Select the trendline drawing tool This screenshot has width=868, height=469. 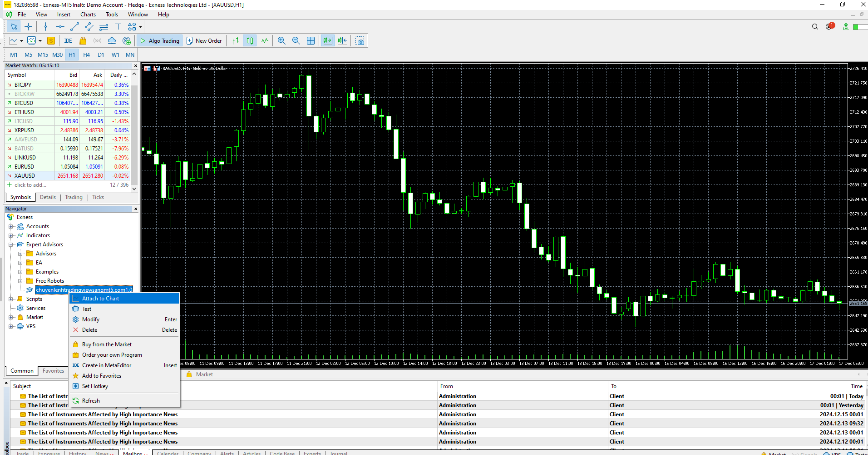click(x=74, y=27)
